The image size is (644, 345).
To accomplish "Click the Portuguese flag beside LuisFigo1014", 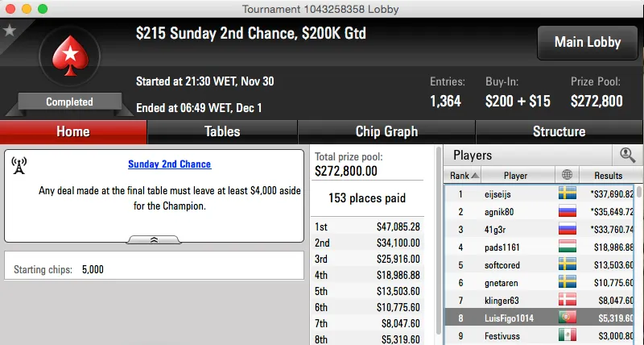I will point(567,318).
